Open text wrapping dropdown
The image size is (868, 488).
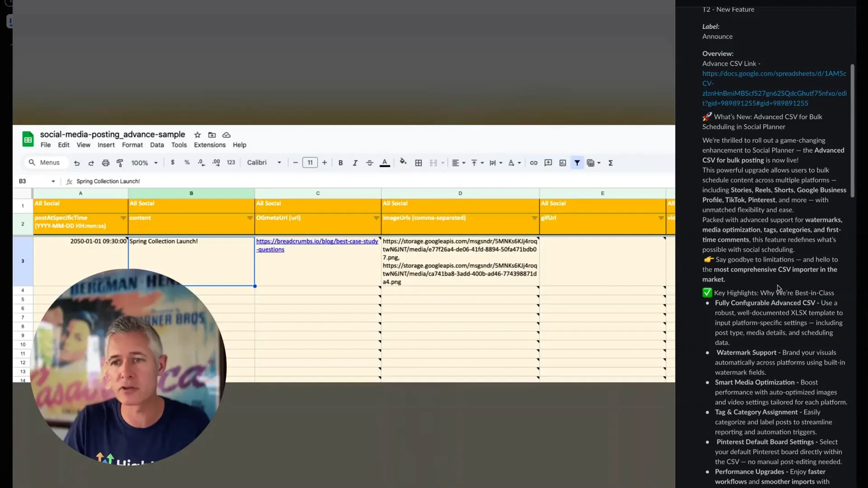pos(495,163)
